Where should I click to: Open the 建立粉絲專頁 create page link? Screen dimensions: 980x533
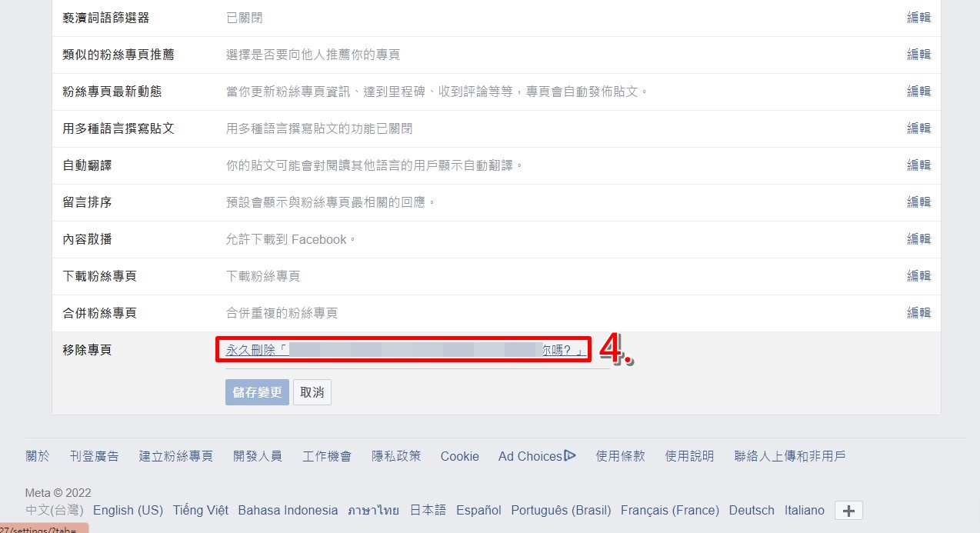point(176,456)
